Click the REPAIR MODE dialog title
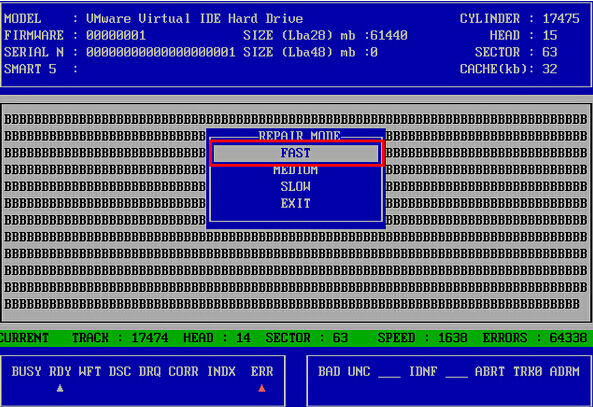 300,135
